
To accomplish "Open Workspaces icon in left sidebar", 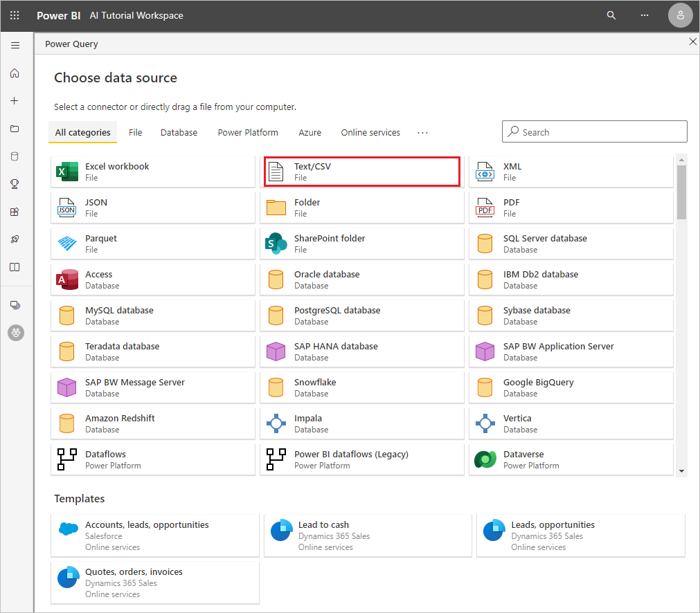I will point(15,304).
